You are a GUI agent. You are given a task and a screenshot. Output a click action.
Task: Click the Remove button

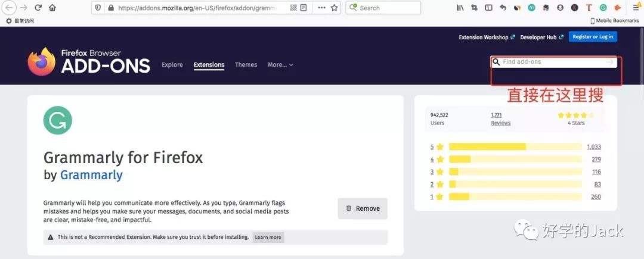point(363,208)
